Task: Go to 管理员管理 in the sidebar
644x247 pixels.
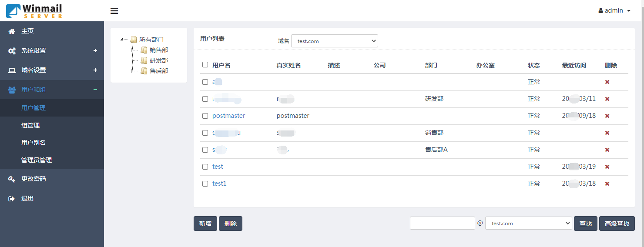Action: pyautogui.click(x=37, y=160)
